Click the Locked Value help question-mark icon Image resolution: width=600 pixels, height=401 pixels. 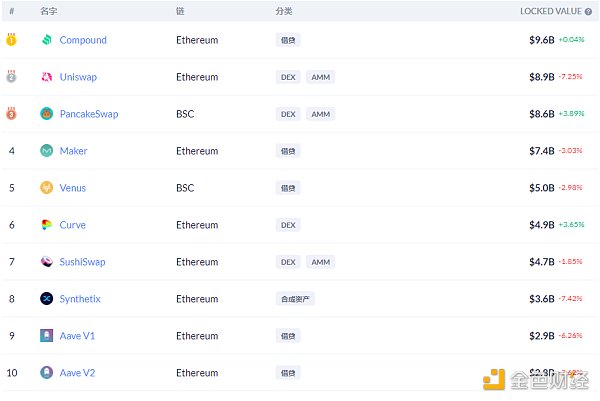589,11
